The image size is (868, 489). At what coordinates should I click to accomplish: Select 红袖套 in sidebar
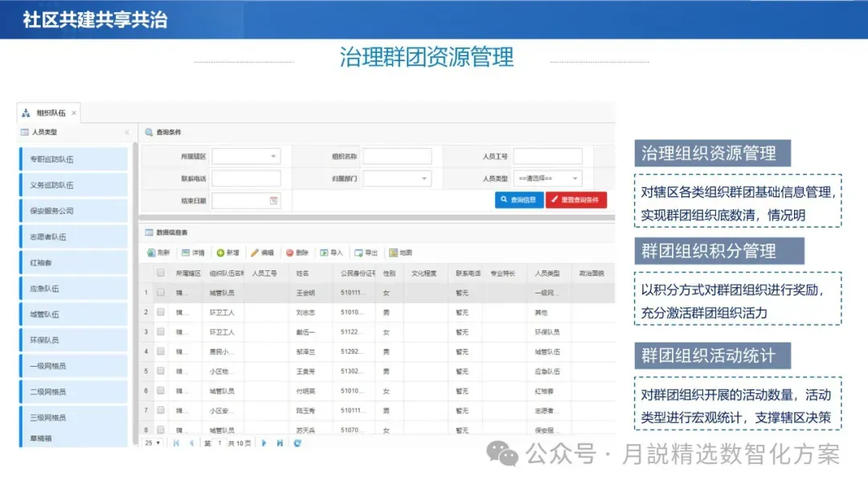73,262
